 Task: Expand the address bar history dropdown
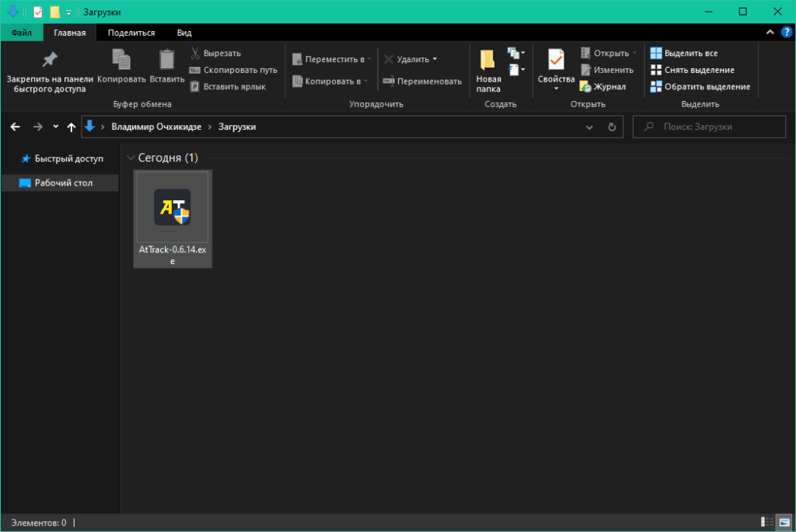[x=588, y=127]
